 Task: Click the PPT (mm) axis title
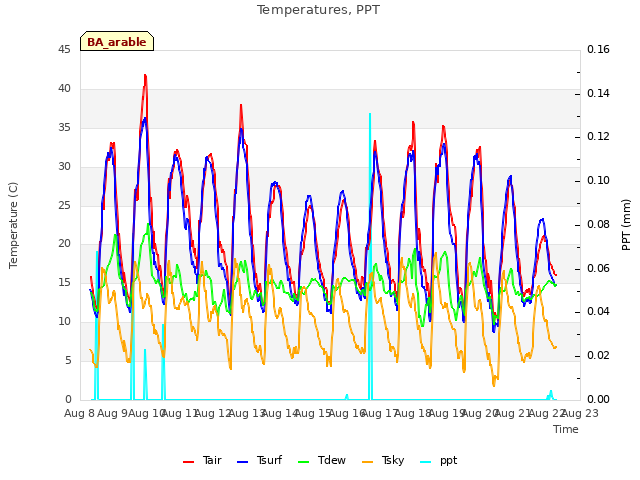[626, 225]
